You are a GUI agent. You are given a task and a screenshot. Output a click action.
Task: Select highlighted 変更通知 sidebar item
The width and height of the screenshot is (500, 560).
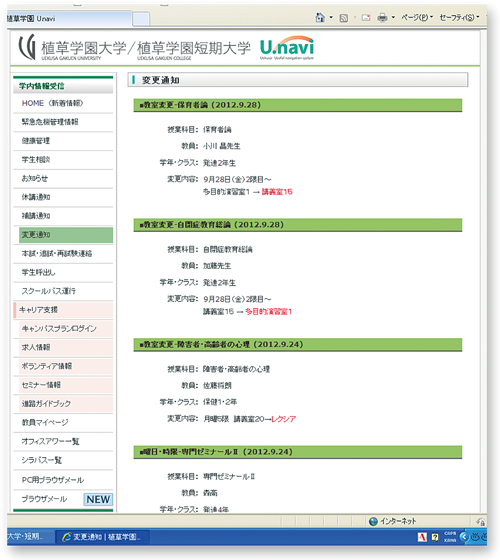[x=66, y=235]
